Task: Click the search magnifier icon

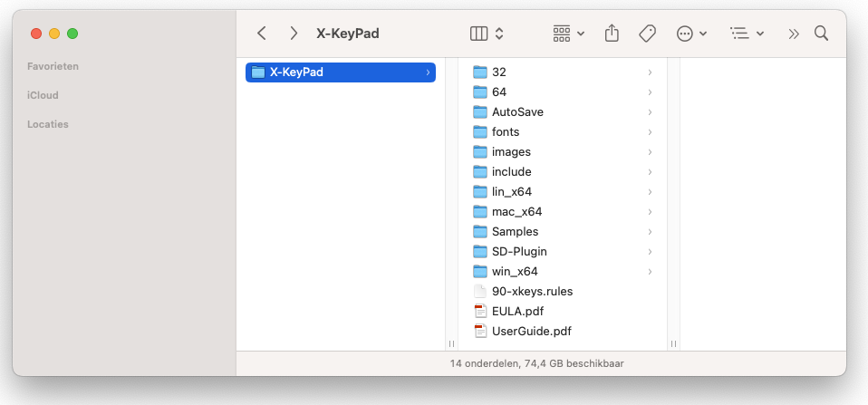Action: click(822, 34)
